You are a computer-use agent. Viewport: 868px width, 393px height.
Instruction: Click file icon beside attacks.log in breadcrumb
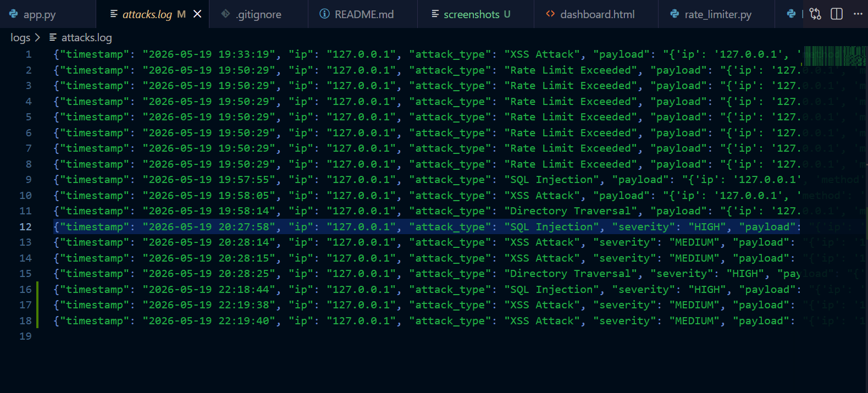tap(53, 37)
